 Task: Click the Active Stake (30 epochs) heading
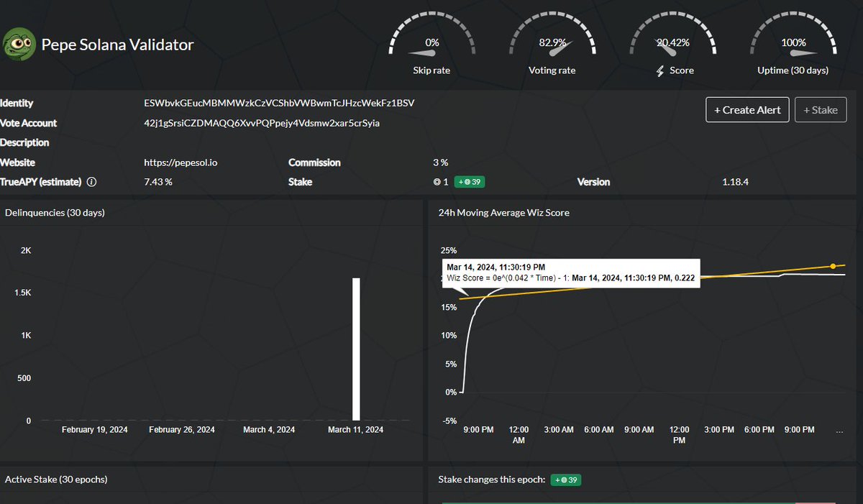(x=56, y=479)
